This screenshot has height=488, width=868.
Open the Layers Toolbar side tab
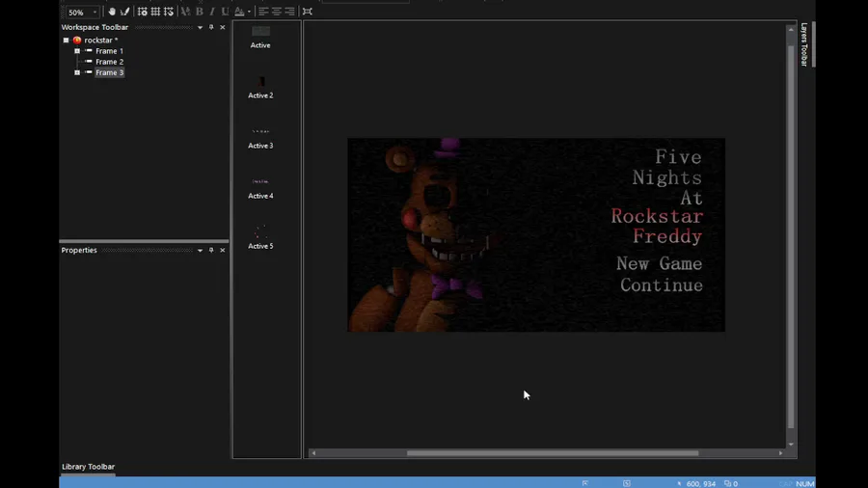(x=804, y=44)
